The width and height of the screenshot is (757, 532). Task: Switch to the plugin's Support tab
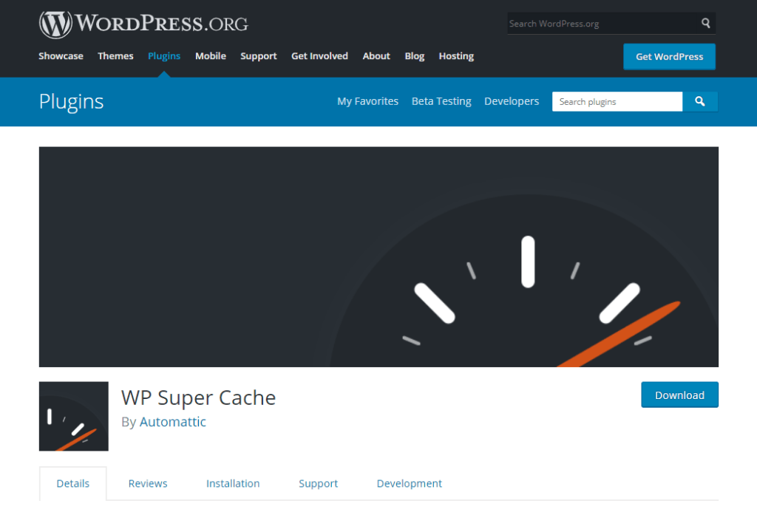click(x=318, y=484)
